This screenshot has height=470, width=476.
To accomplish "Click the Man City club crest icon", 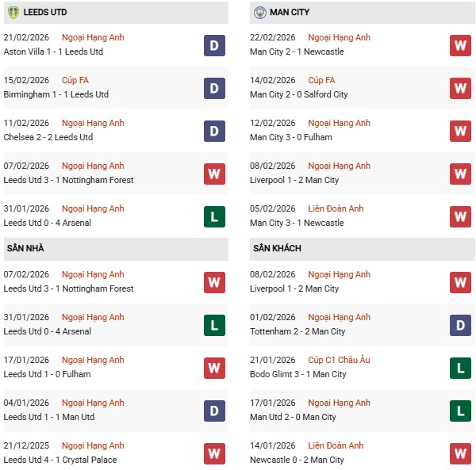I will (259, 12).
